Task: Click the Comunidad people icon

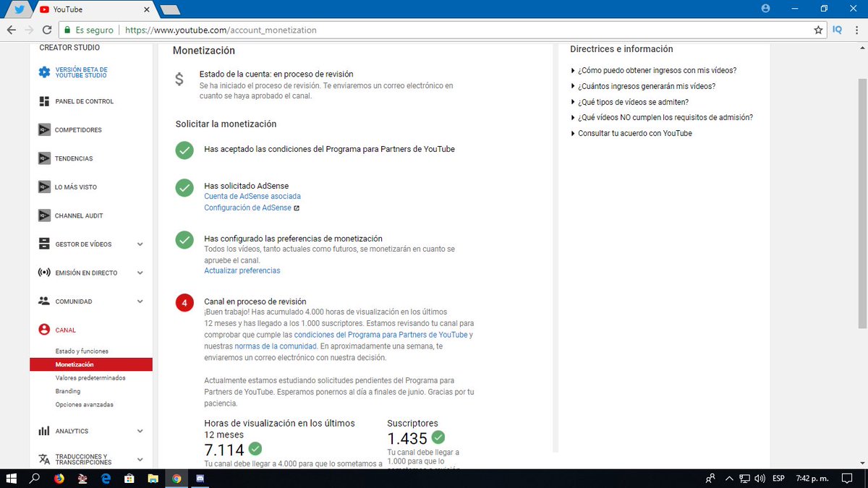Action: coord(44,301)
